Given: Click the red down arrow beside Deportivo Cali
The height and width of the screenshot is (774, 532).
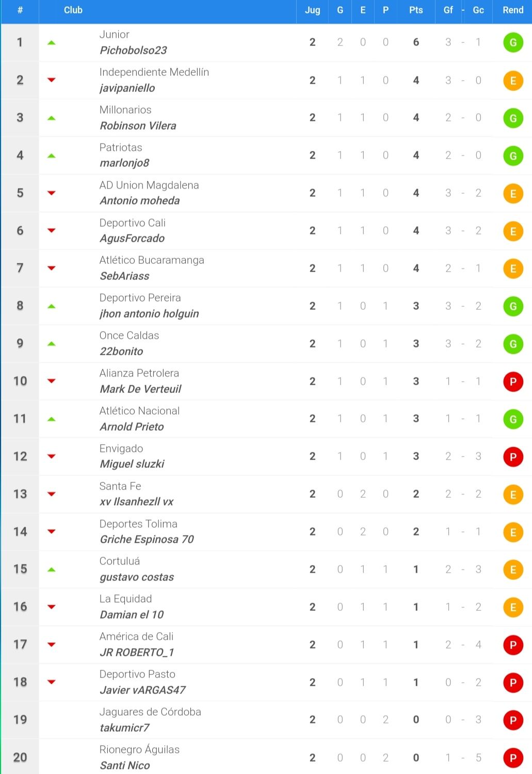Looking at the screenshot, I should (51, 230).
